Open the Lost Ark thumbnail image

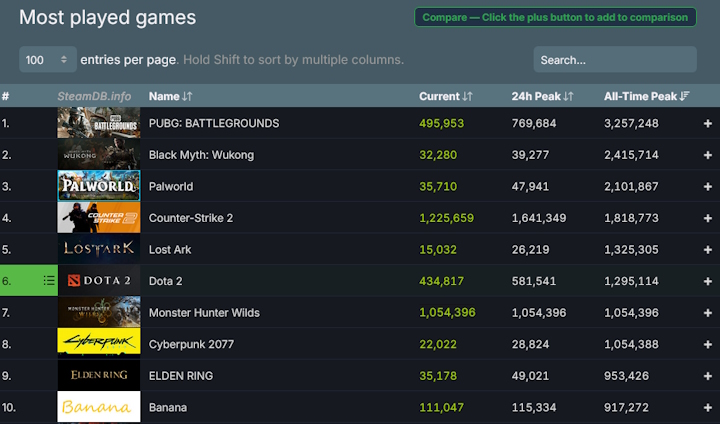click(x=99, y=249)
